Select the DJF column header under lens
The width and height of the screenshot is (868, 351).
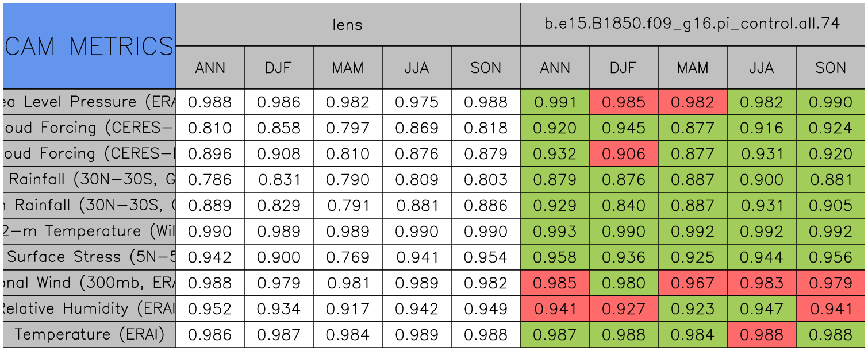click(279, 68)
